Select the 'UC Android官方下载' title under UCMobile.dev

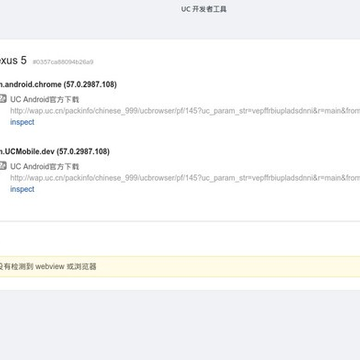tap(45, 166)
